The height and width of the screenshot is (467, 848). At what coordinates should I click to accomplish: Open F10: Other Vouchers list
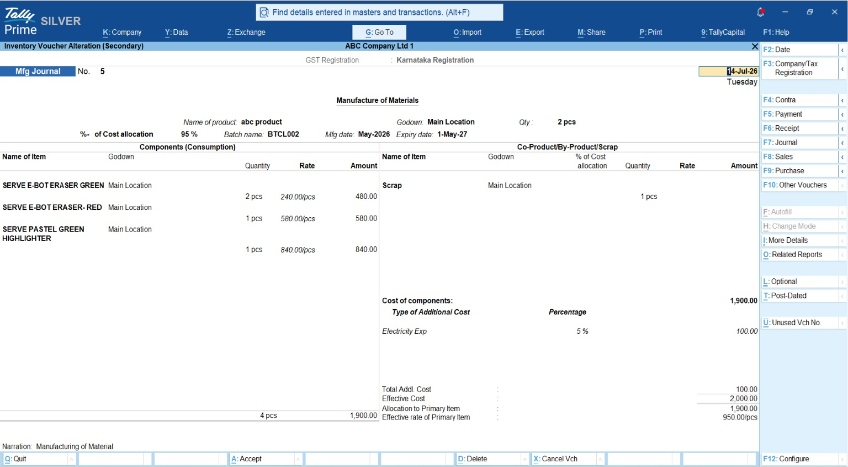(x=800, y=185)
